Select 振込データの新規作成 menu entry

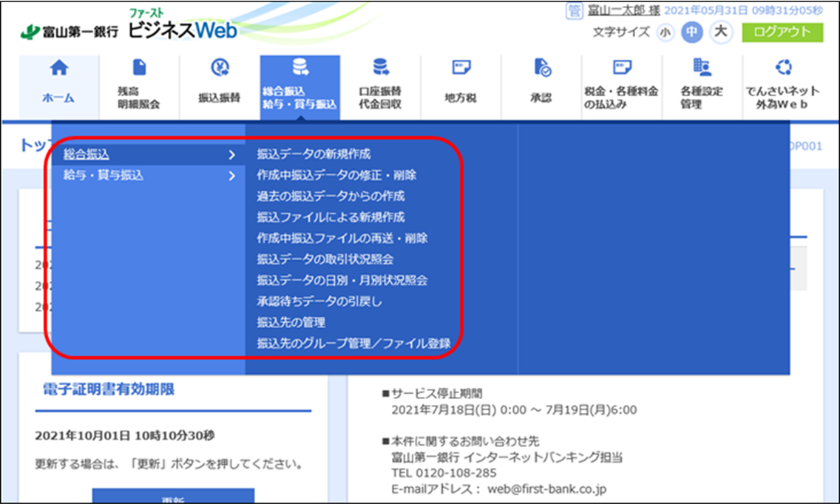[314, 154]
